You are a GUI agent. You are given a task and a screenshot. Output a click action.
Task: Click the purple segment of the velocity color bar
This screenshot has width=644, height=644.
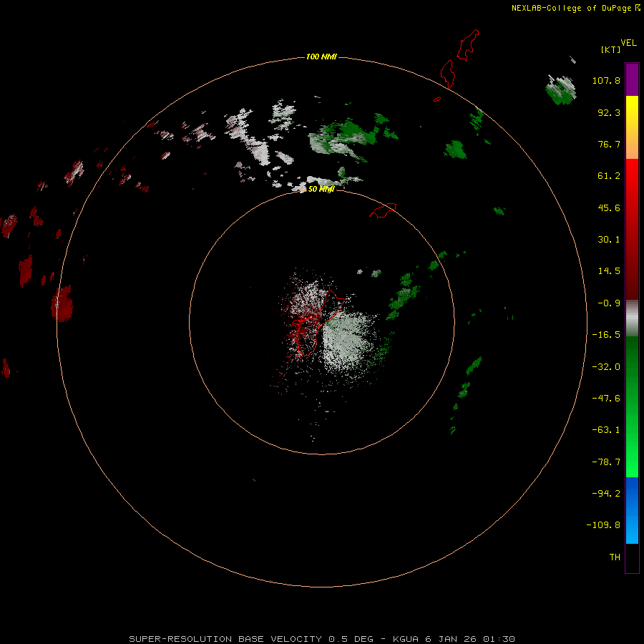point(632,79)
